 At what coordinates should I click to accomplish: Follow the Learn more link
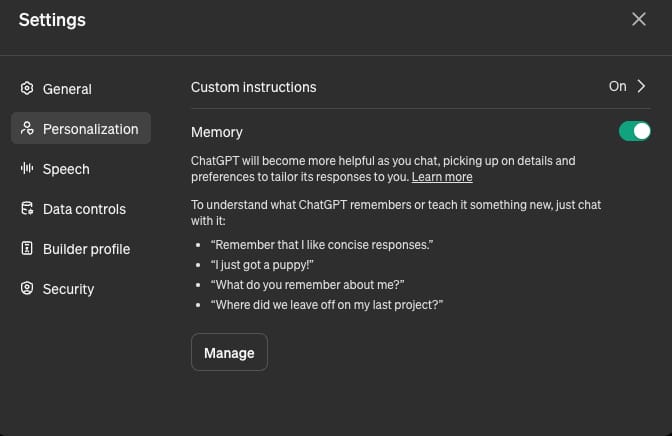442,177
